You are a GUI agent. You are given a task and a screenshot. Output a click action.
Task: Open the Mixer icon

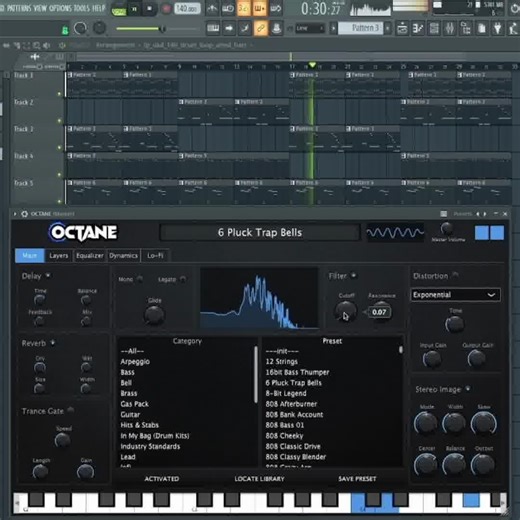pos(450,29)
